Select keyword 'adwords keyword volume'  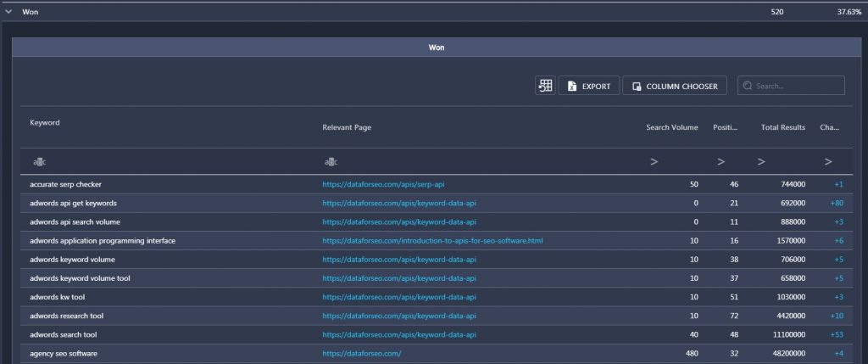click(73, 260)
